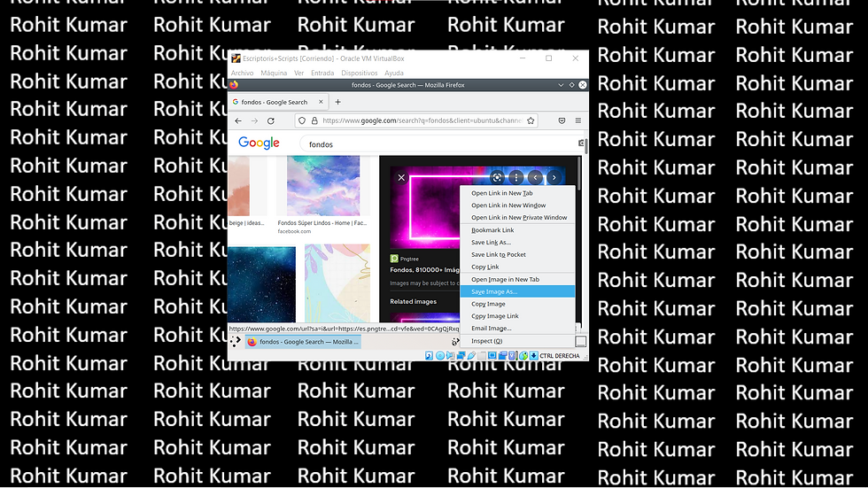
Task: Click the Google Lens icon on image preview
Action: pos(497,178)
